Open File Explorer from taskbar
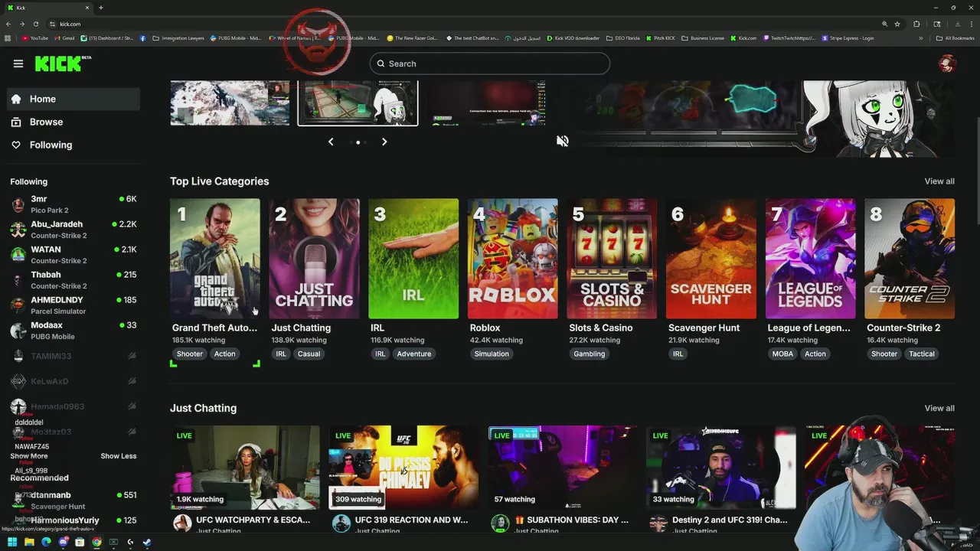The image size is (980, 551). (29, 542)
